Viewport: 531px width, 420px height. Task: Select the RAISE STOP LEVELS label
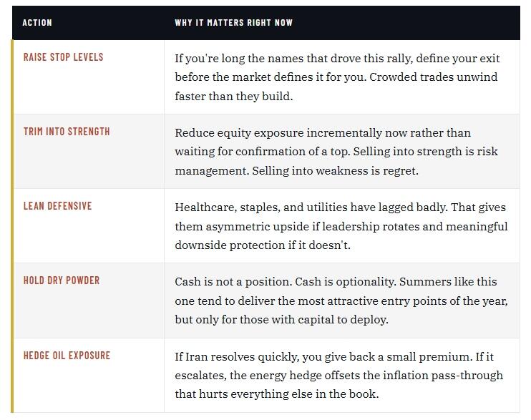(63, 57)
